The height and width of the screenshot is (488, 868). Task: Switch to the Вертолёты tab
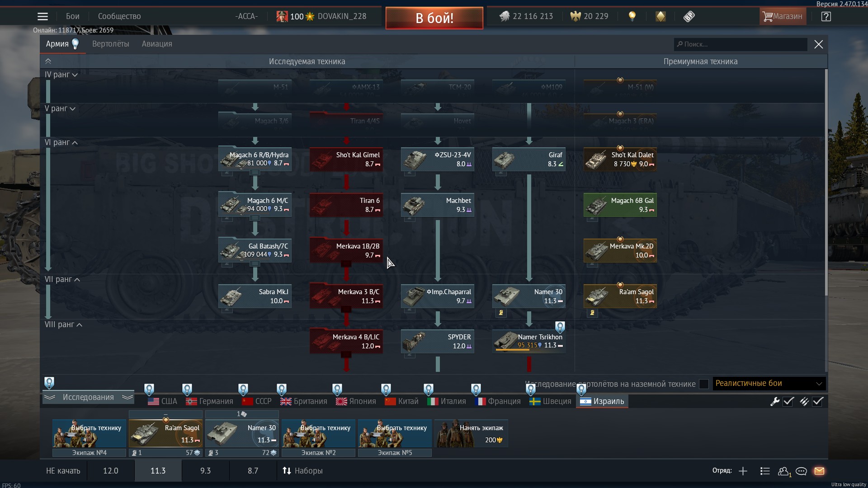click(x=110, y=44)
